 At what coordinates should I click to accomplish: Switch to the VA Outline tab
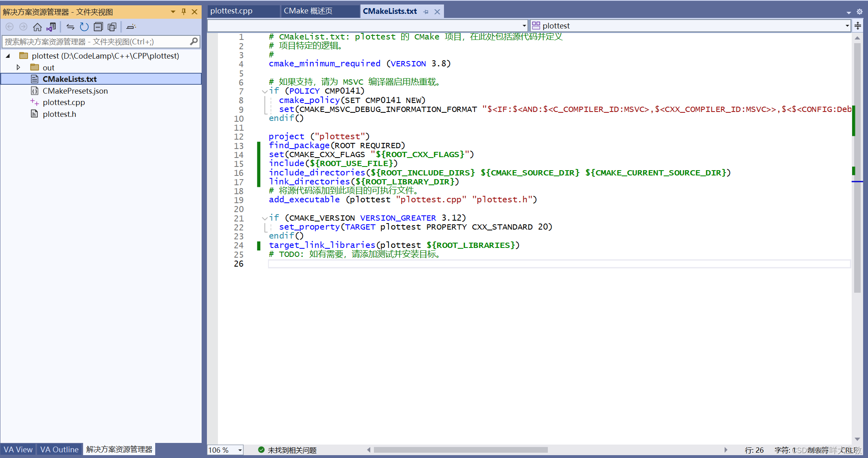[x=59, y=449]
